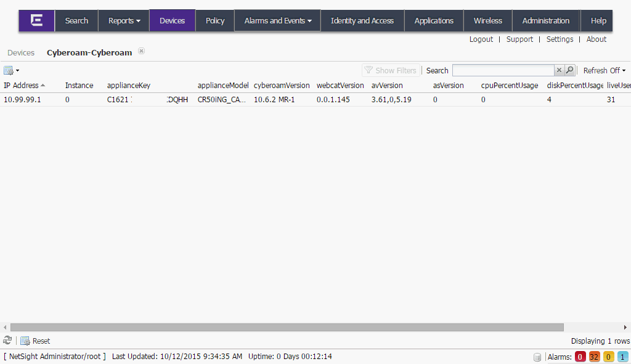Click the 3.61,0,5.19 avVersion cell
Viewport: 631px width, 364px height.
(391, 100)
